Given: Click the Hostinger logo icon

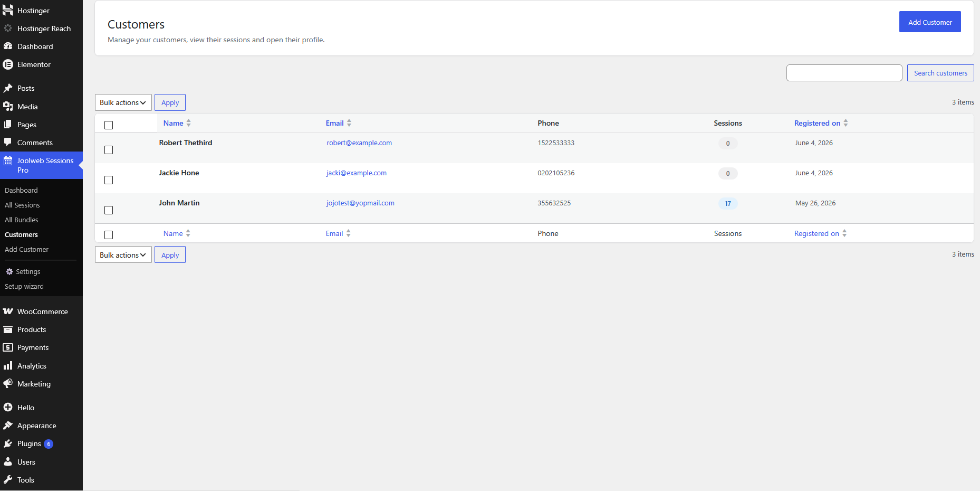Looking at the screenshot, I should pyautogui.click(x=8, y=11).
